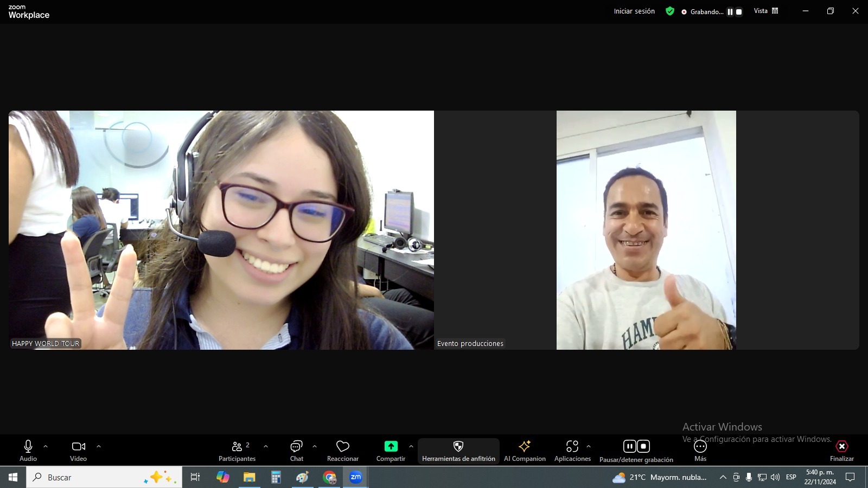Expand the arrow next to Chat
This screenshot has height=488, width=868.
315,446
